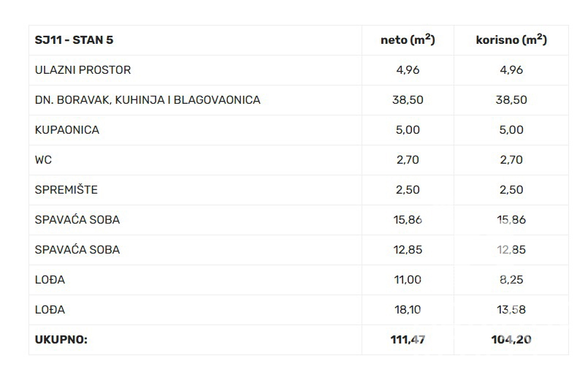
Task: Select the SPREMIŠTE row label
Action: click(66, 189)
